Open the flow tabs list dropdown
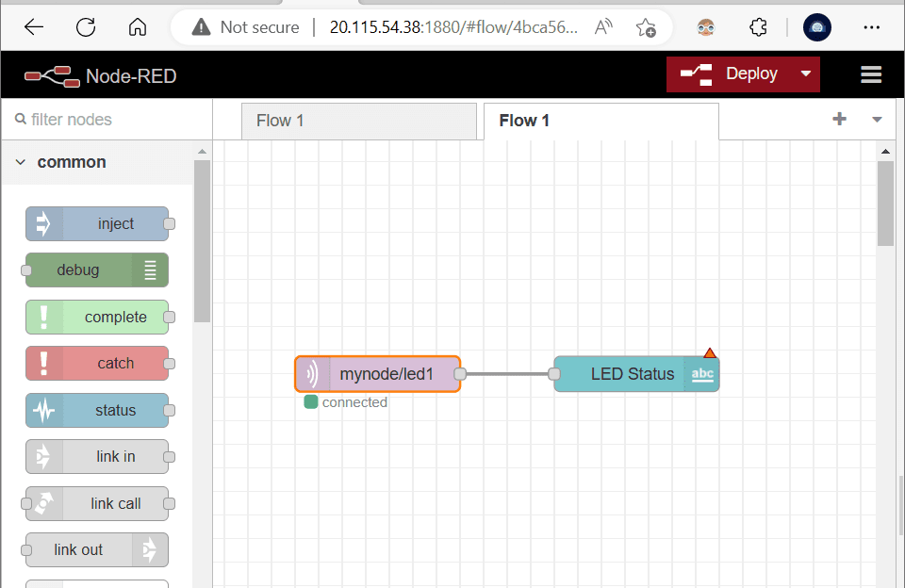 [x=877, y=120]
